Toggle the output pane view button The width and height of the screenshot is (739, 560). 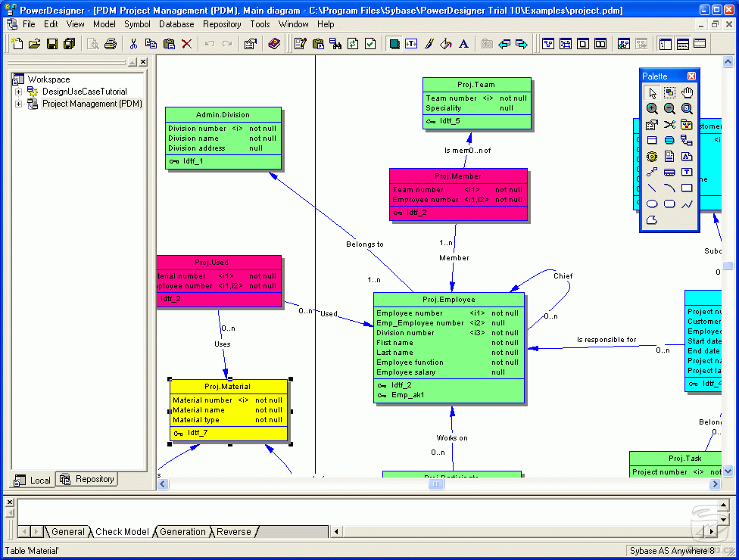[682, 44]
